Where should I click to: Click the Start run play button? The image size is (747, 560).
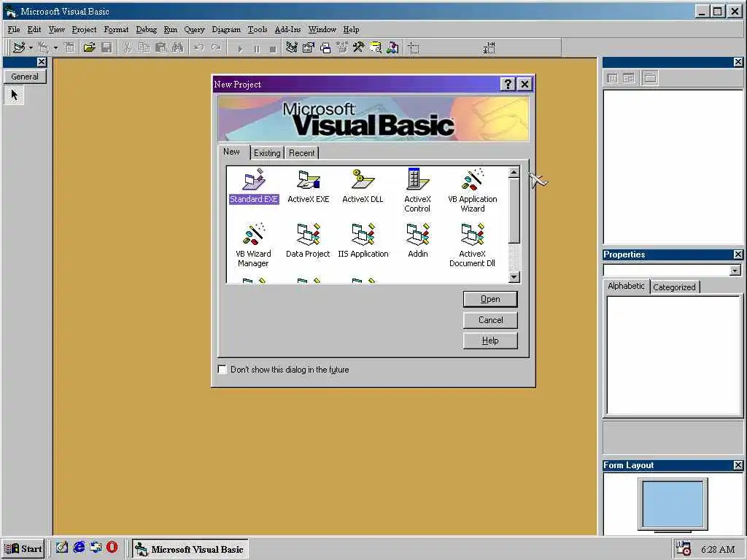(240, 49)
